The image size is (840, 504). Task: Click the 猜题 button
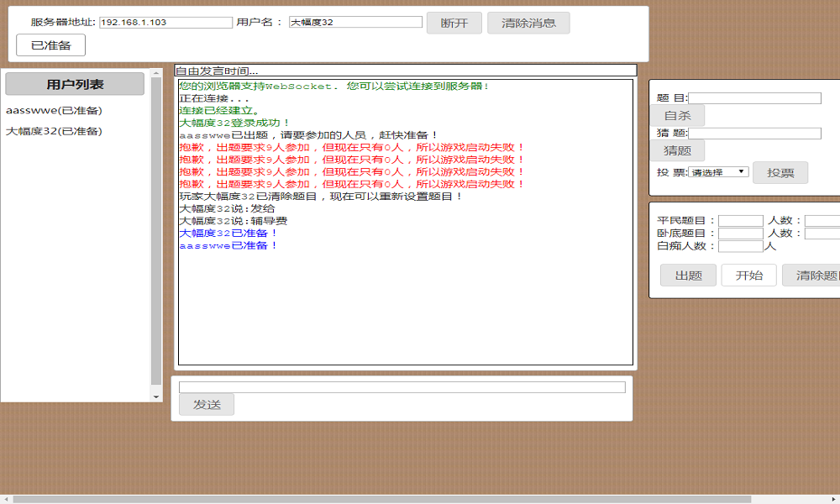677,151
